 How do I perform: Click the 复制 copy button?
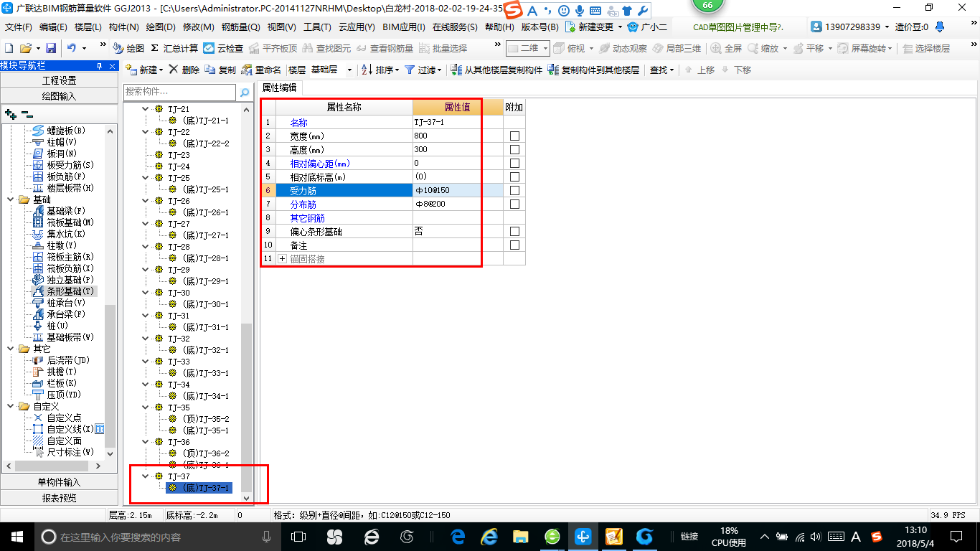(x=220, y=70)
